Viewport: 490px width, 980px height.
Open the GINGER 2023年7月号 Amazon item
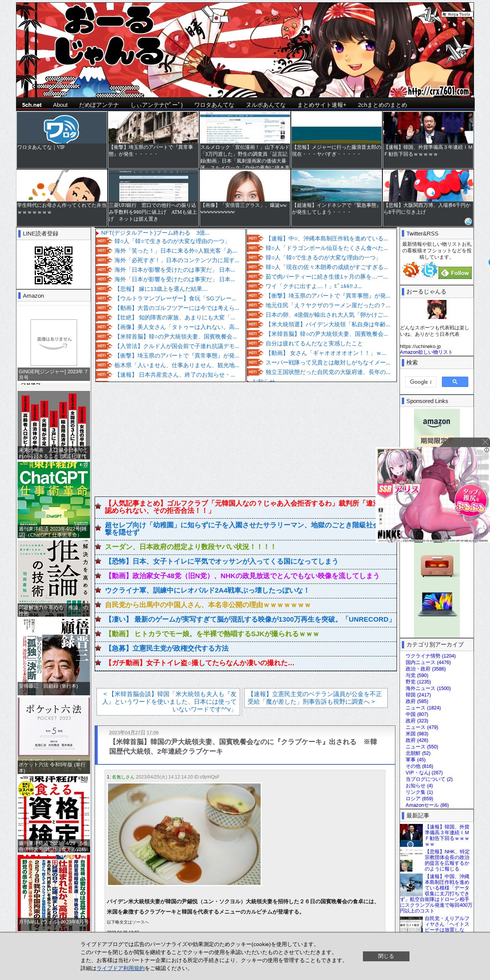click(x=54, y=343)
